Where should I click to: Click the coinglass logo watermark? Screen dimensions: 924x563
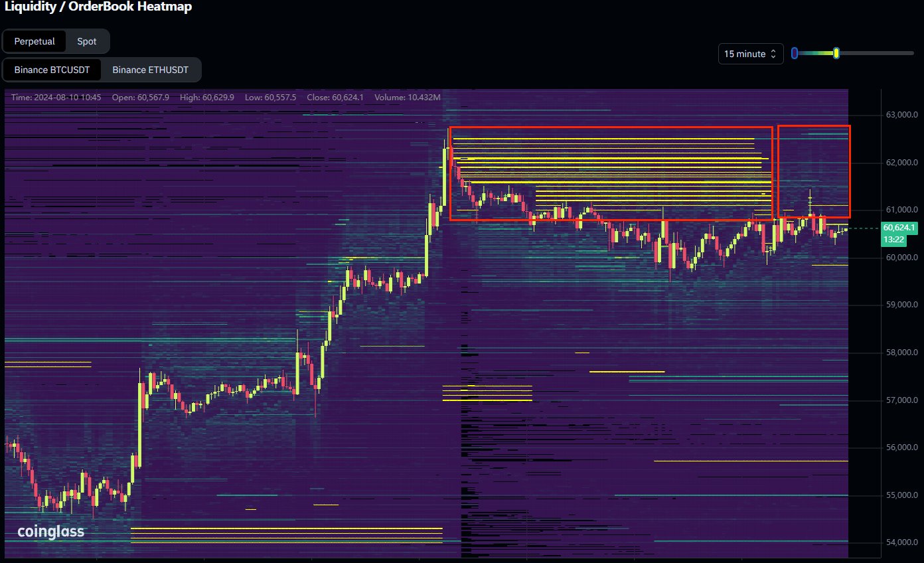50,531
